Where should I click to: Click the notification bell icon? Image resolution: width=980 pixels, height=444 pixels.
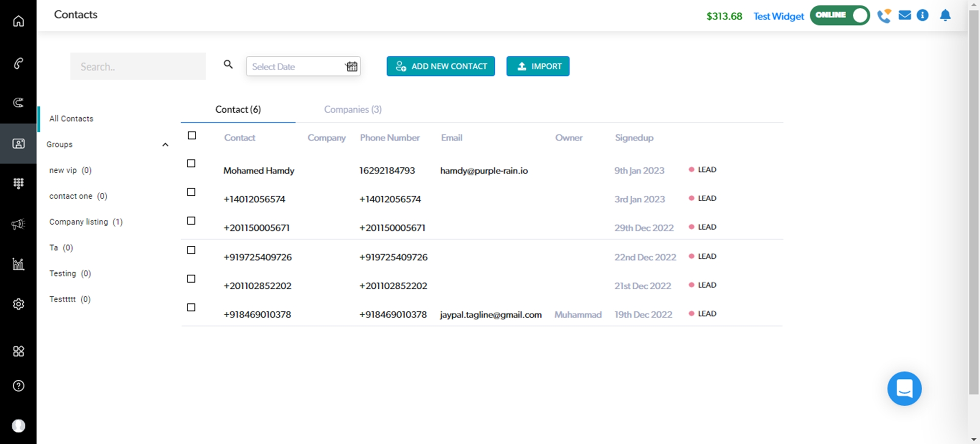[945, 16]
